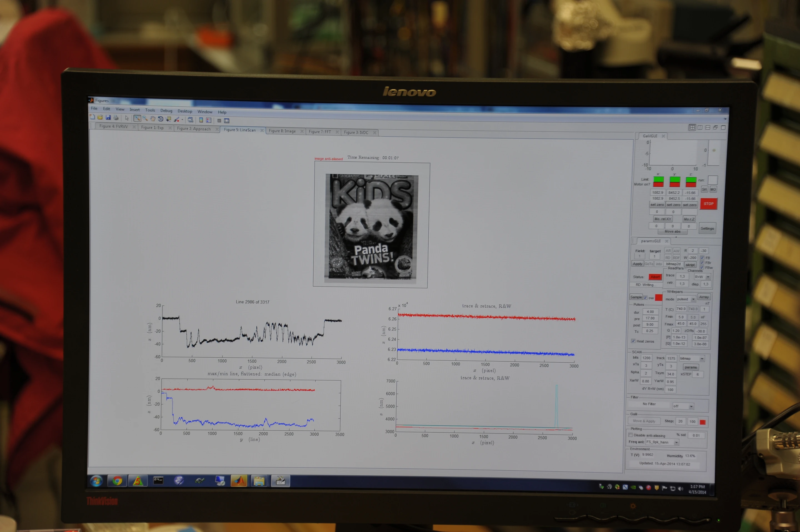Click the Settings button in GalilGUI
The height and width of the screenshot is (532, 800).
point(707,228)
